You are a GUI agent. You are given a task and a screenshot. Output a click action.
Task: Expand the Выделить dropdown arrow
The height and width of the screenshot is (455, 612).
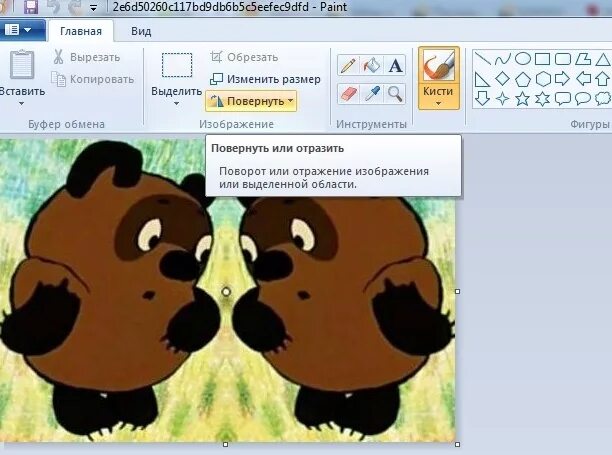(x=176, y=103)
